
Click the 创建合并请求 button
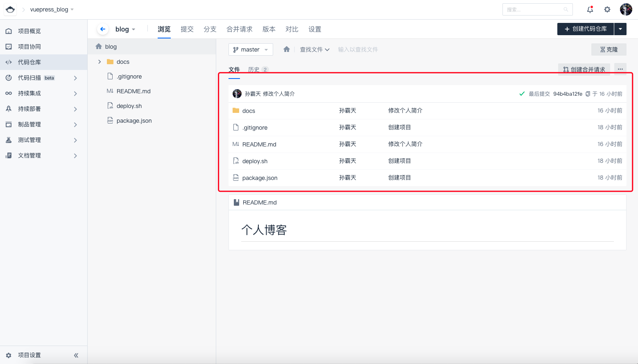[x=584, y=70]
